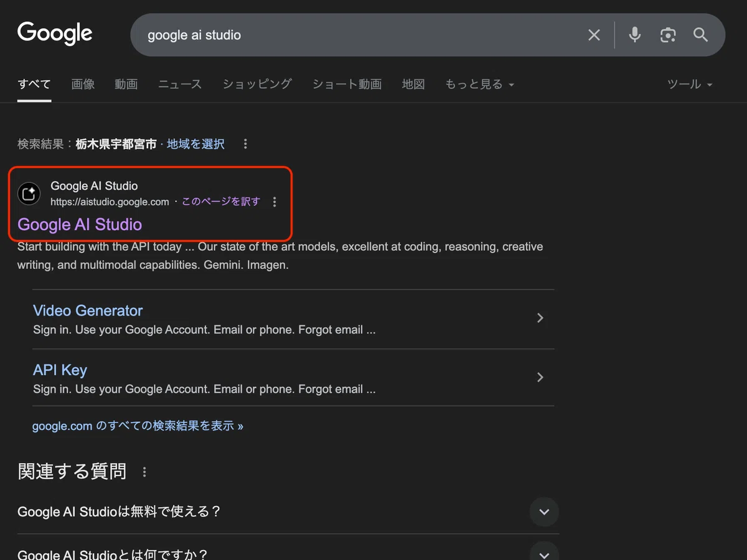Open three-dot menu next to このページを訳す
The height and width of the screenshot is (560, 747).
tap(275, 202)
